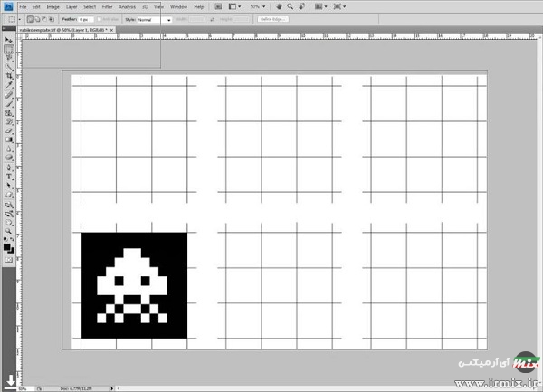Open the Filter menu
The width and height of the screenshot is (543, 392).
click(x=107, y=6)
